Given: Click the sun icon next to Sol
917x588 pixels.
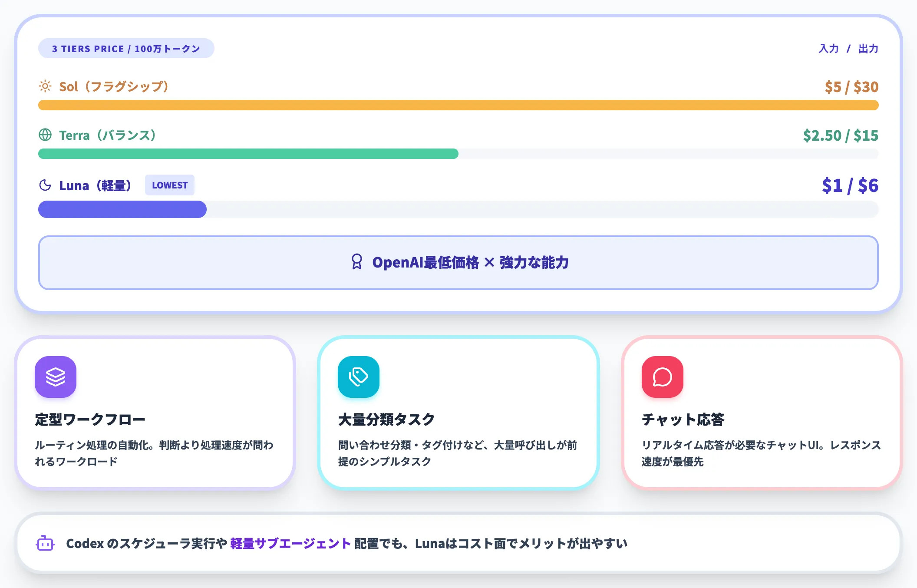Looking at the screenshot, I should point(45,86).
